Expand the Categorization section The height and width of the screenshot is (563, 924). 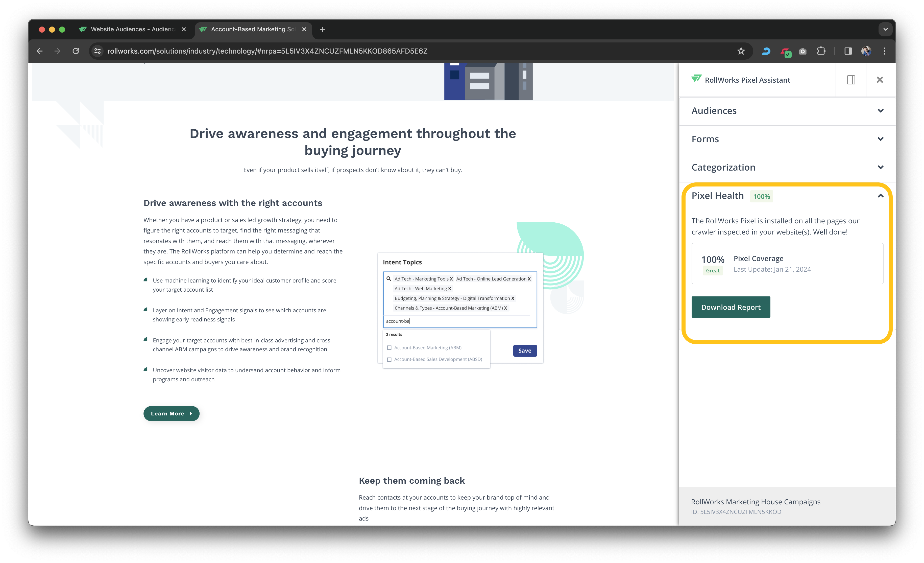click(x=787, y=167)
